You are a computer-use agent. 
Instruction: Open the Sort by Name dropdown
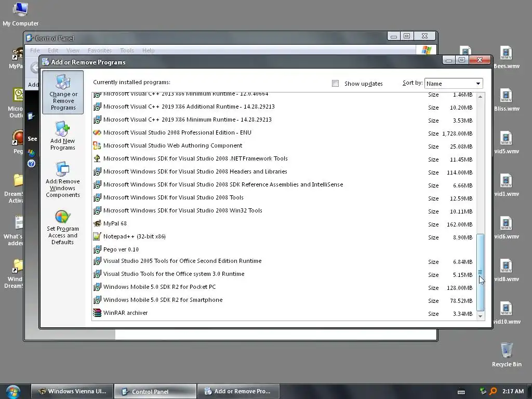pyautogui.click(x=453, y=84)
